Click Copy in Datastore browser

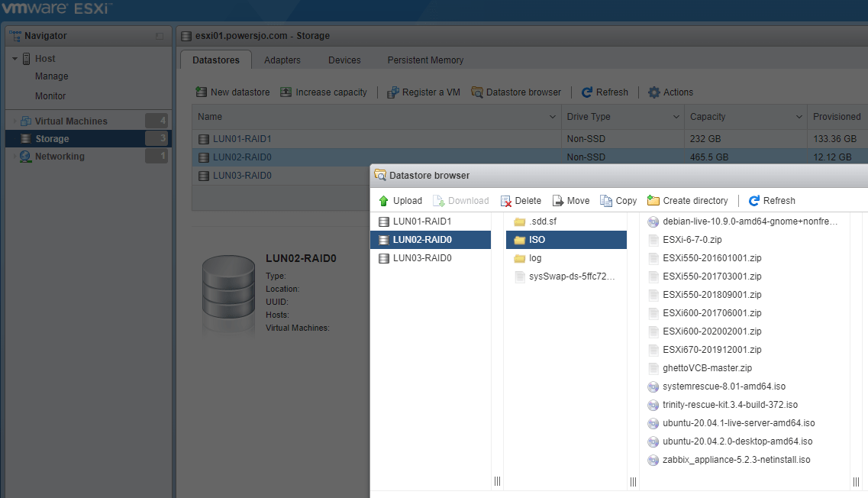click(619, 201)
